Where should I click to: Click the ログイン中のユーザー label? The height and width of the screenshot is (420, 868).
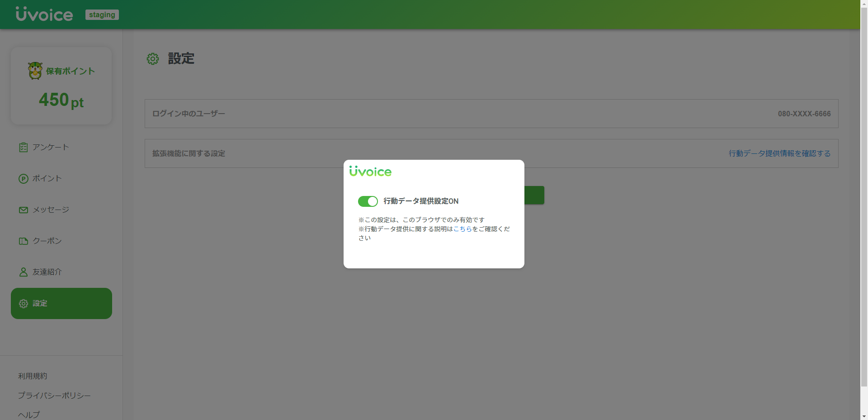pos(189,114)
